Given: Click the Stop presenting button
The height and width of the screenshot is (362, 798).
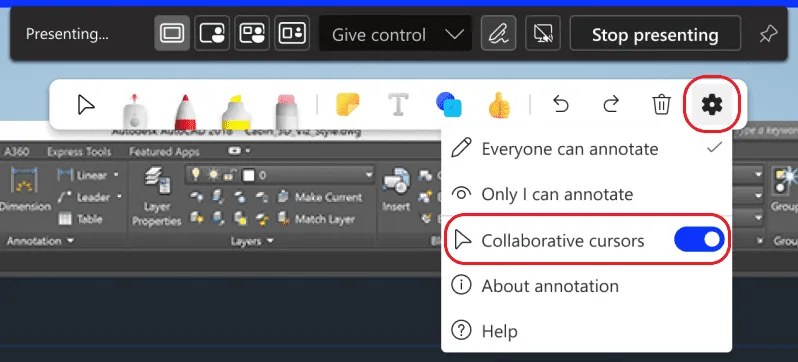Looking at the screenshot, I should [x=655, y=34].
